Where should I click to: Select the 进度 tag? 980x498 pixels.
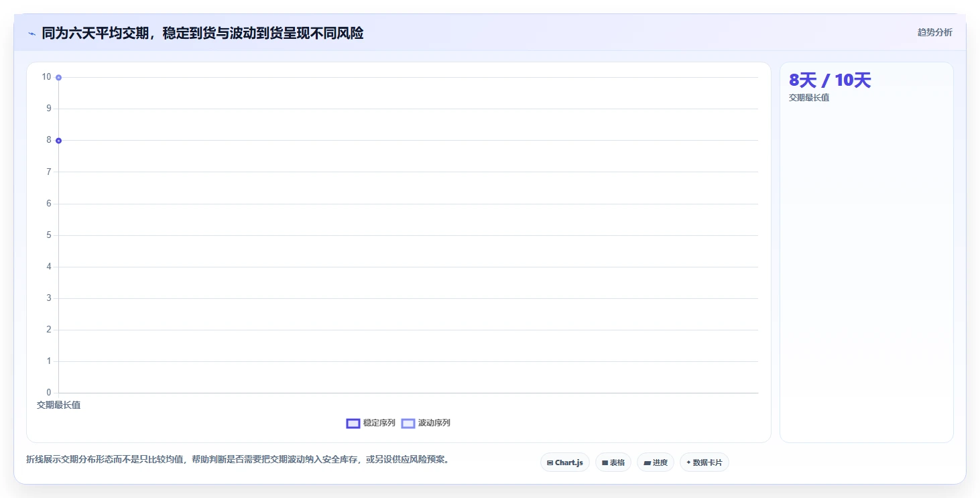click(656, 462)
